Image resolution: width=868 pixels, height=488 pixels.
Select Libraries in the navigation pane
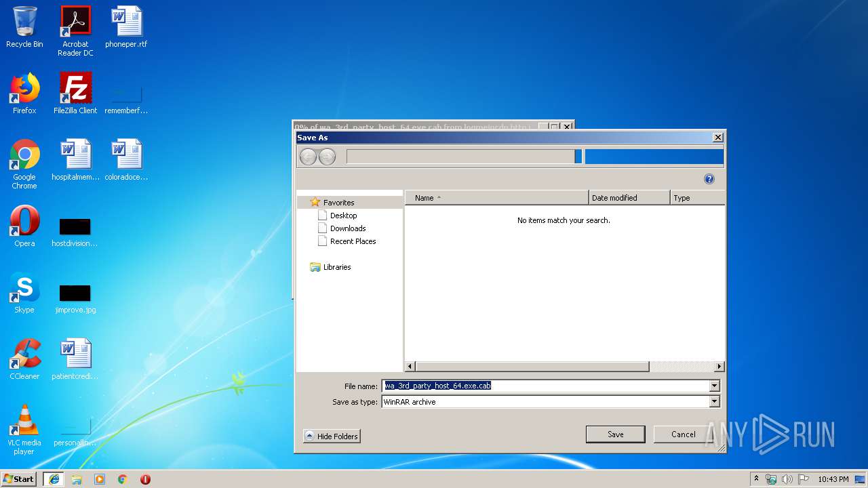tap(337, 267)
